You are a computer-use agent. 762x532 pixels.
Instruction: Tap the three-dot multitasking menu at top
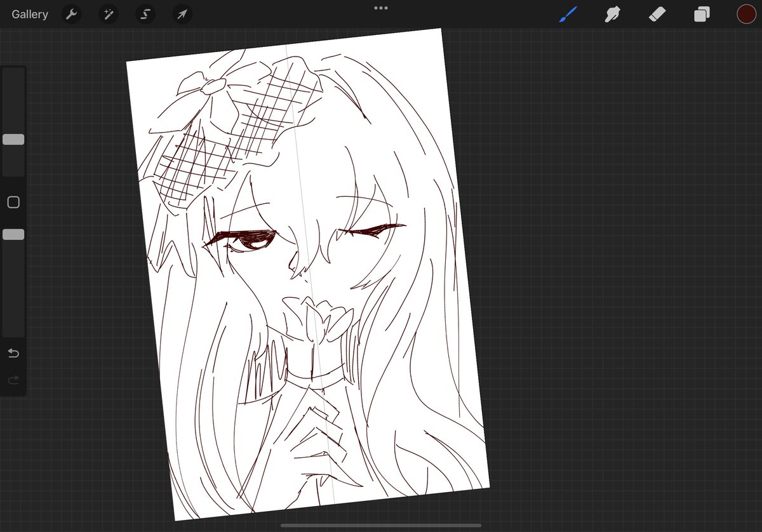click(381, 8)
